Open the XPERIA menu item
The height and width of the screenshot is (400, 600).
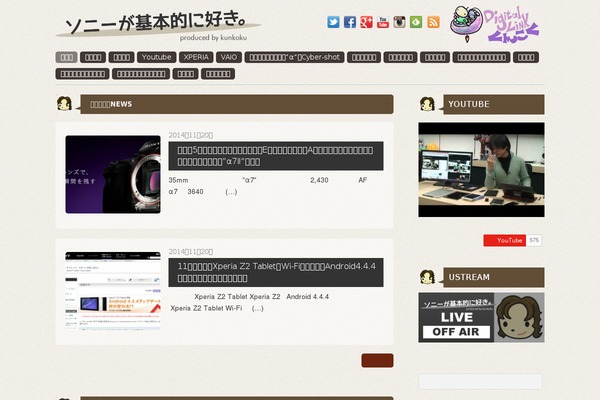[196, 57]
